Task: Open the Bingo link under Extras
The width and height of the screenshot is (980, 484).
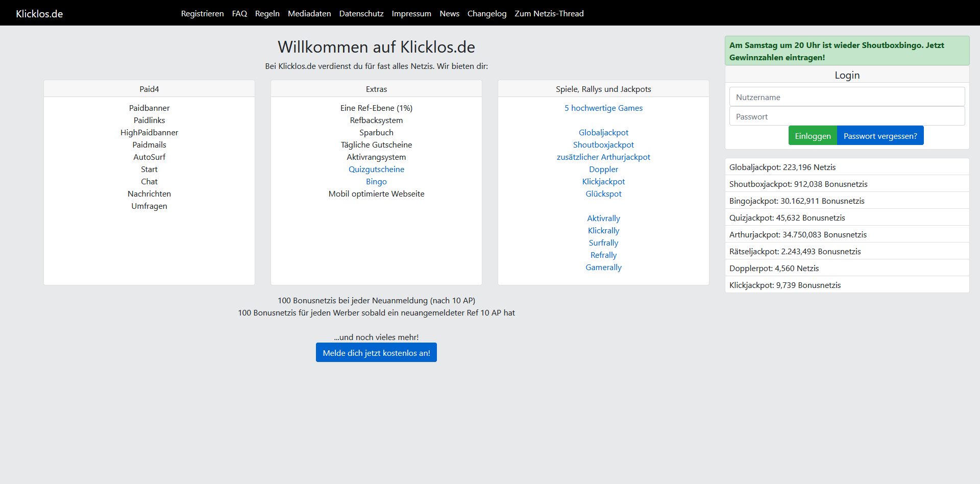Action: pyautogui.click(x=376, y=181)
